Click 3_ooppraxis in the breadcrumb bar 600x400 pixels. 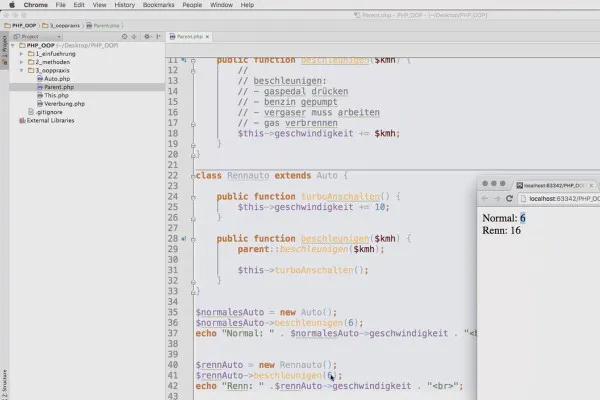(61, 26)
